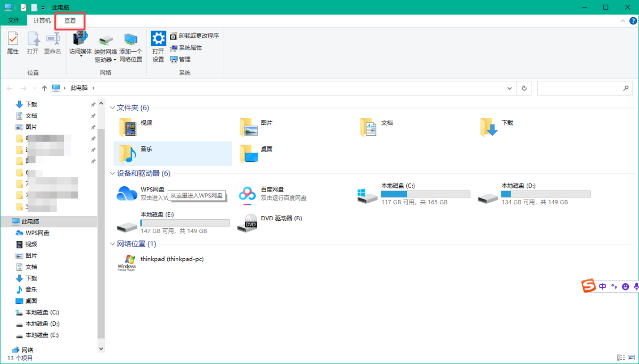This screenshot has height=364, width=639.
Task: Select 本地磁盘 (C:) drive in main pane
Action: pos(367,194)
